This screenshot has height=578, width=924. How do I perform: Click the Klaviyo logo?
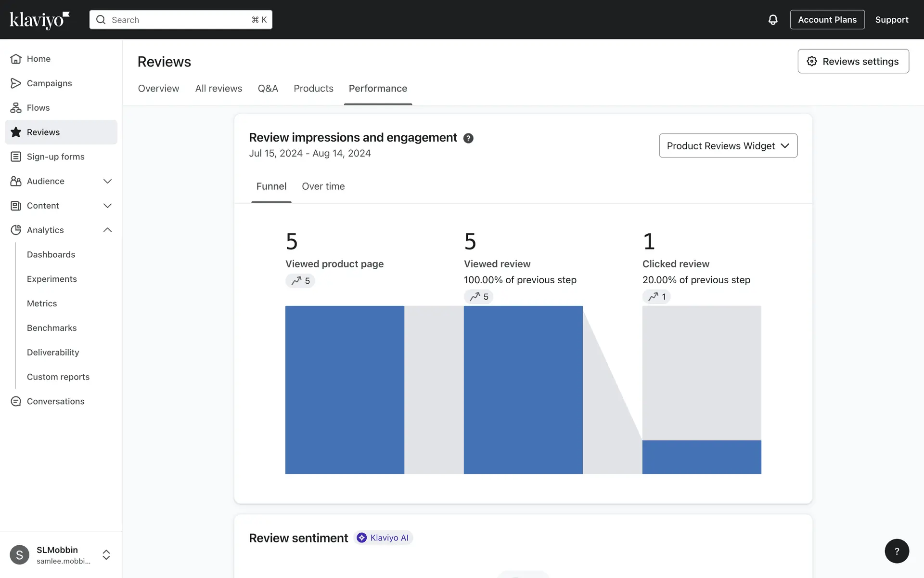pyautogui.click(x=39, y=20)
